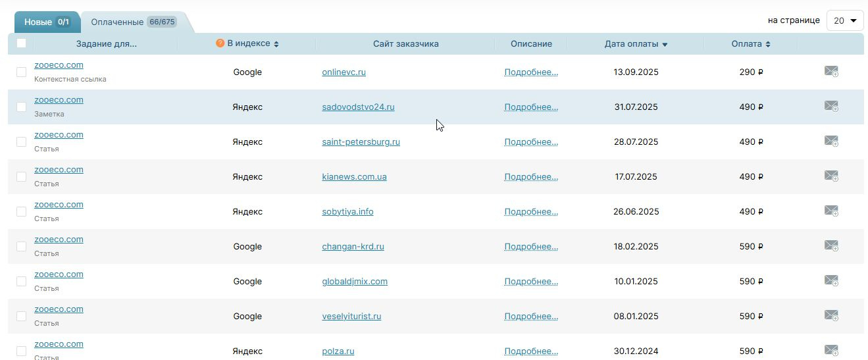This screenshot has height=360, width=868.
Task: Click the Сайт заказчика column header
Action: [x=405, y=44]
